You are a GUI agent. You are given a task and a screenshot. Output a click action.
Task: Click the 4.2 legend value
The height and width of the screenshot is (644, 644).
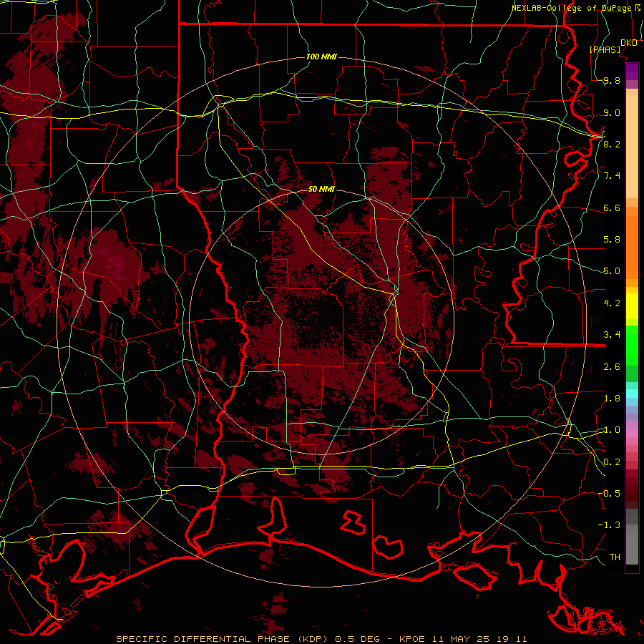612,303
